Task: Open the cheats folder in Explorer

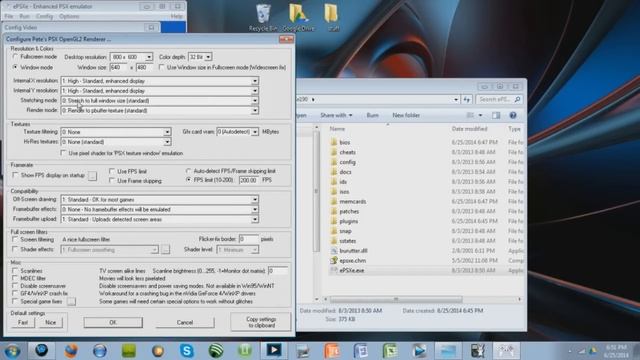Action: coord(347,152)
